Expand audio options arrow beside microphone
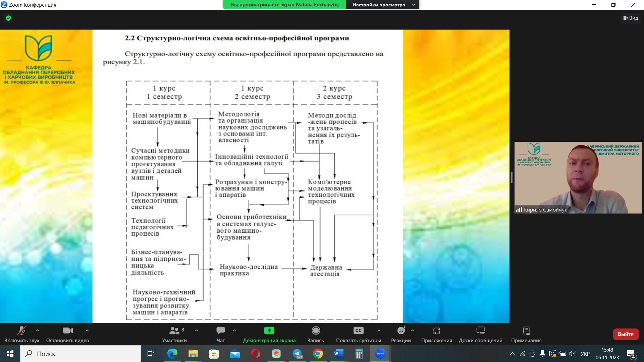The width and height of the screenshot is (644, 362). (38, 330)
